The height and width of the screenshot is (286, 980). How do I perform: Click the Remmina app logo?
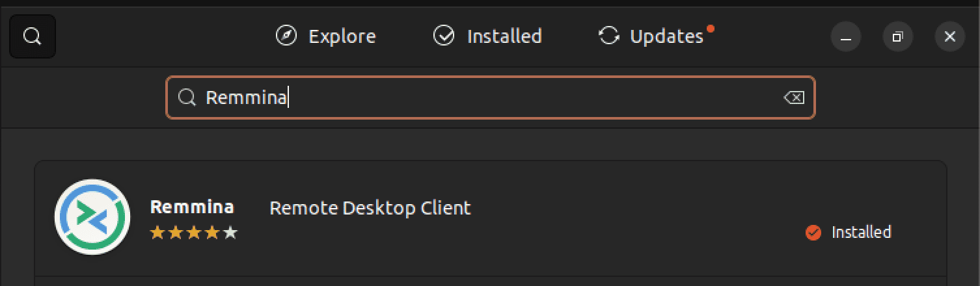point(92,216)
